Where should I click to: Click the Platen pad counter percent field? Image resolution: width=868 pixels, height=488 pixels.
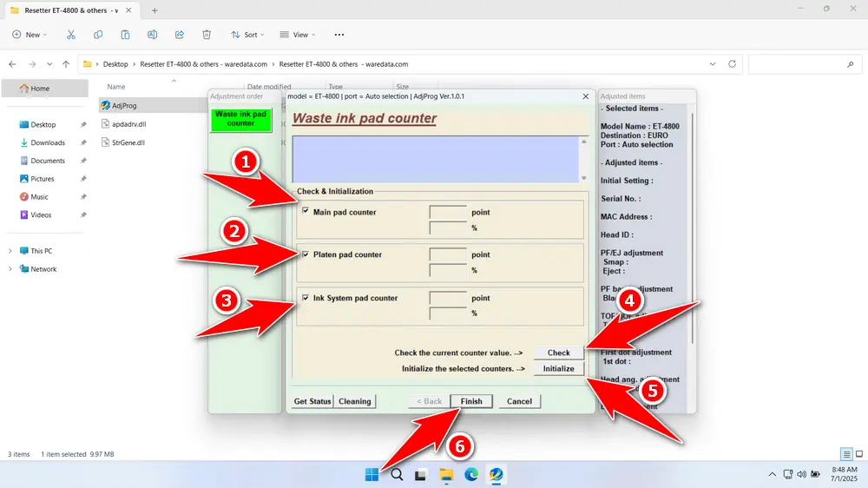click(x=448, y=270)
